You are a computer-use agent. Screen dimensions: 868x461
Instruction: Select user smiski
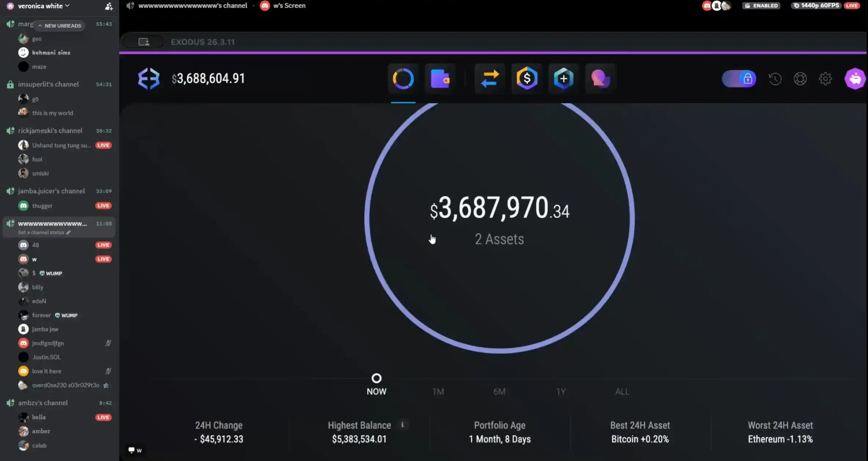[40, 173]
